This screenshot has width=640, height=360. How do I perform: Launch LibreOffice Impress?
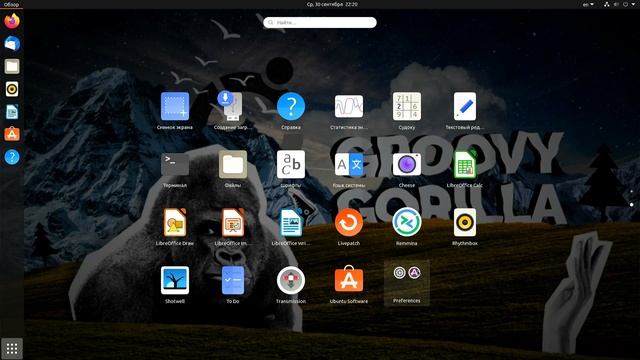coord(233,226)
